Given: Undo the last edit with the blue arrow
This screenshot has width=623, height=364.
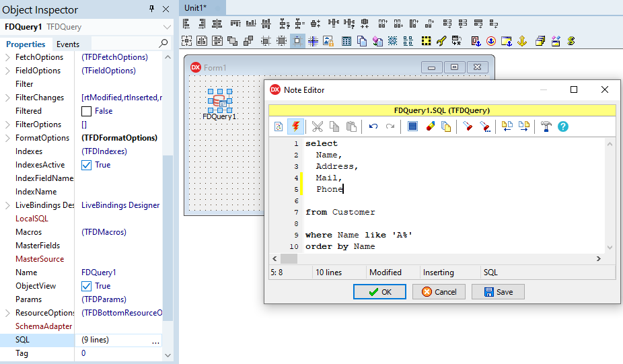Looking at the screenshot, I should [373, 126].
